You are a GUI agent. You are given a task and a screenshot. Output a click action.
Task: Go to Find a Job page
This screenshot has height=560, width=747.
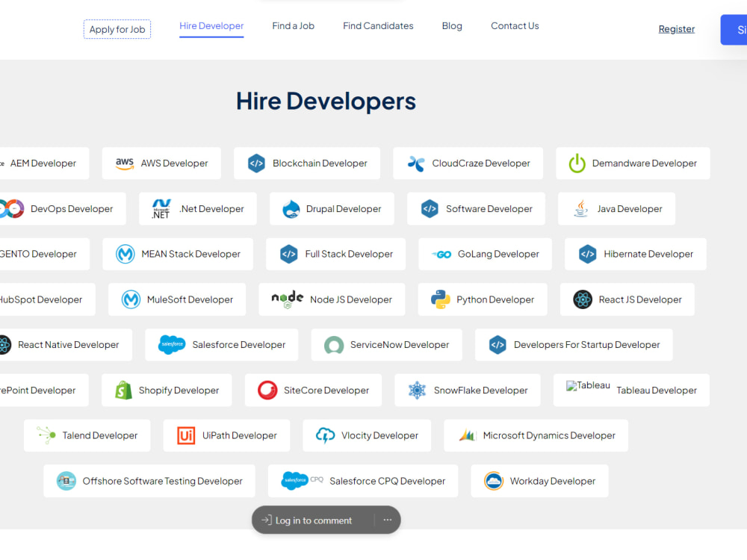pyautogui.click(x=294, y=25)
